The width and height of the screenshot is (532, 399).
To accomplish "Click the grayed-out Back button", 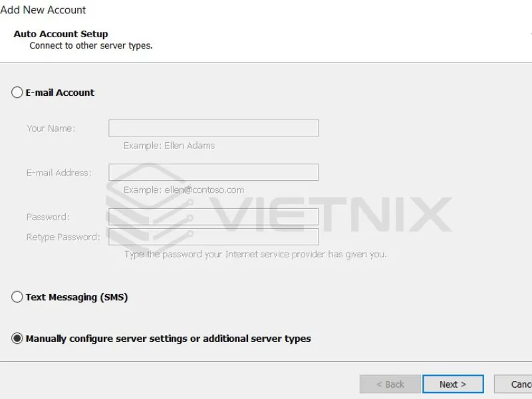I will (390, 384).
